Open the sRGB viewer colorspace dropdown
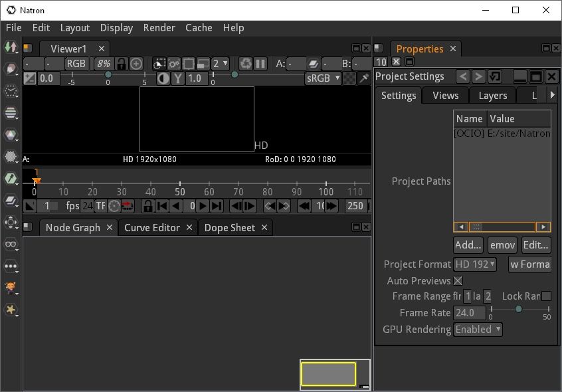This screenshot has height=392, width=562. (323, 78)
